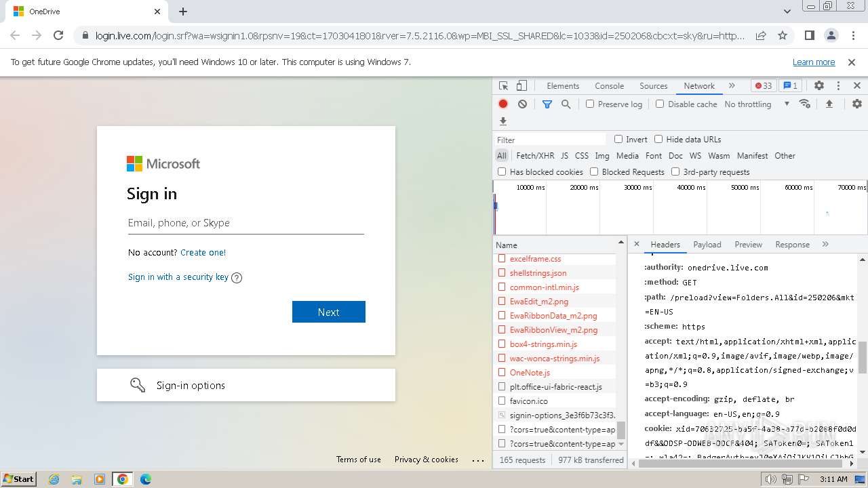868x488 pixels.
Task: Open Chrome profile avatar
Action: point(831,35)
